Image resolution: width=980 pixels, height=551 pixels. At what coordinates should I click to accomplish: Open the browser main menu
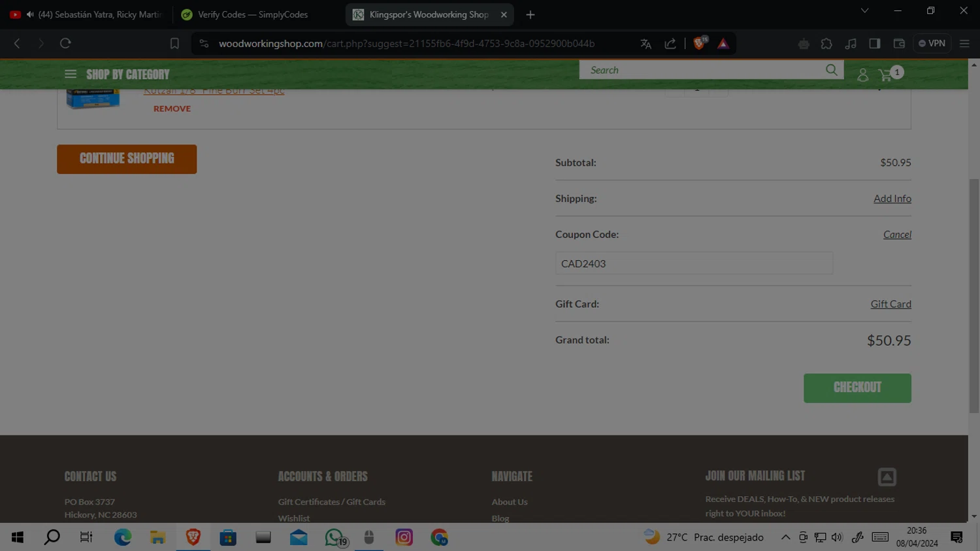(964, 44)
